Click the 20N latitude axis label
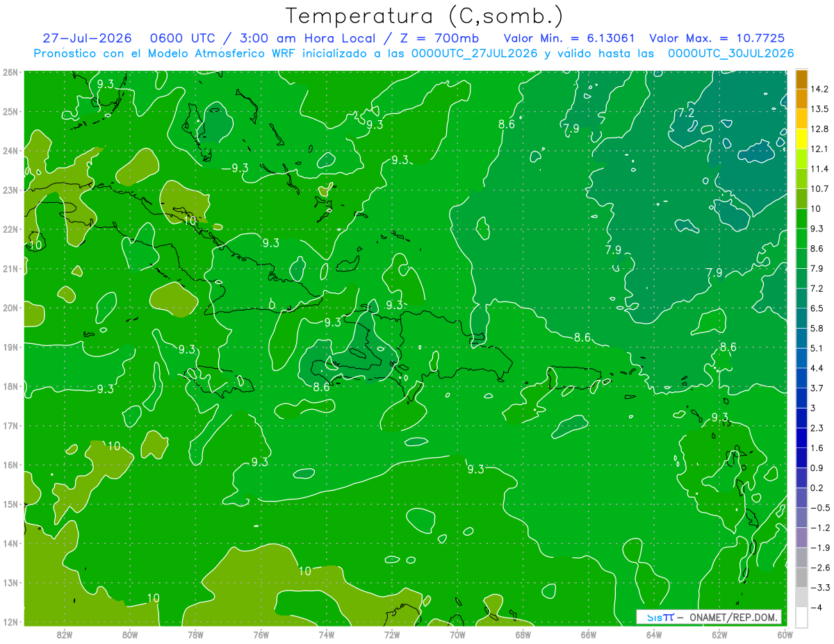834x644 pixels. click(x=10, y=308)
